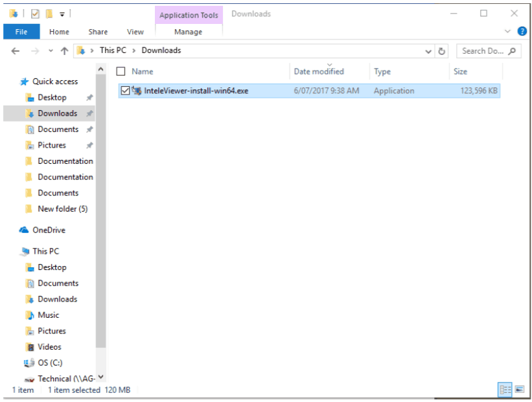
Task: Click the Application type cell
Action: coord(394,91)
